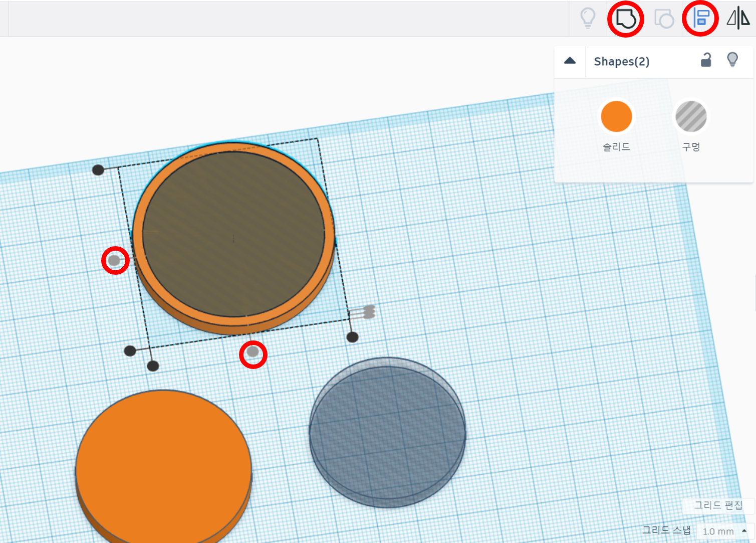Open the Align tool
Image resolution: width=756 pixels, height=543 pixels.
700,19
